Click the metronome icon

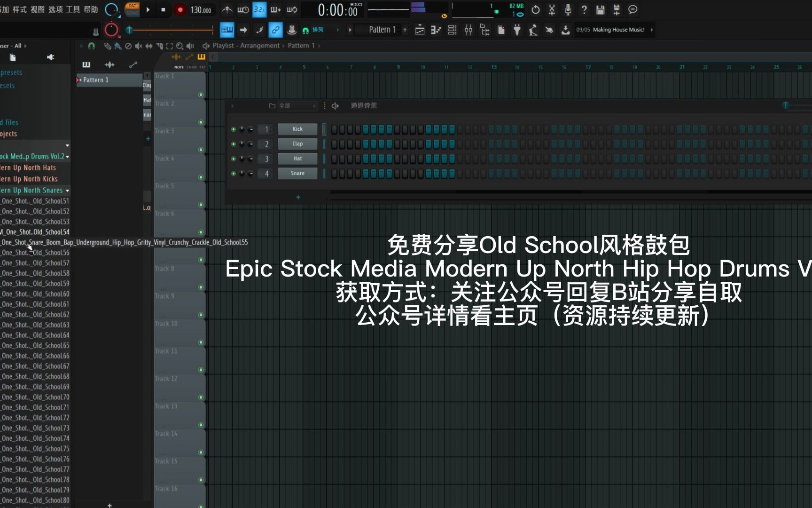[227, 9]
